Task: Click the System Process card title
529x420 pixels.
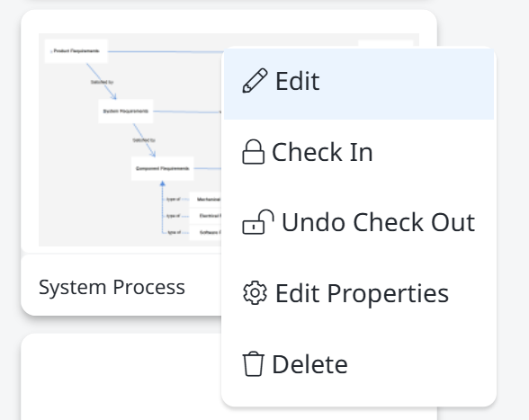Action: (112, 287)
